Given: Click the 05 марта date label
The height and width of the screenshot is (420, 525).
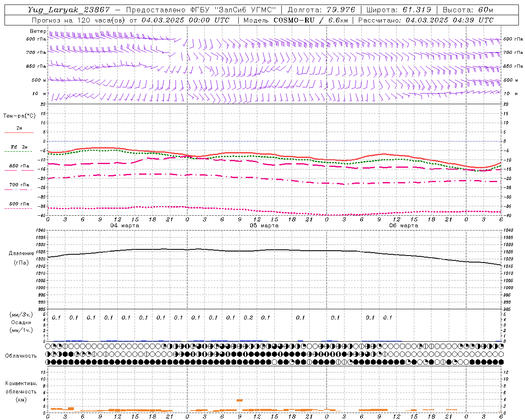Looking at the screenshot, I should [265, 226].
